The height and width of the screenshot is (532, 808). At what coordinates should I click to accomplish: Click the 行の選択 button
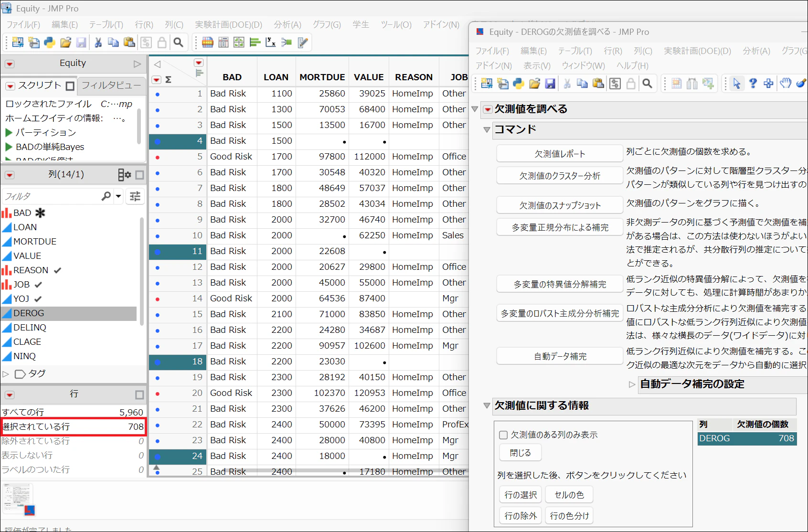coord(521,495)
